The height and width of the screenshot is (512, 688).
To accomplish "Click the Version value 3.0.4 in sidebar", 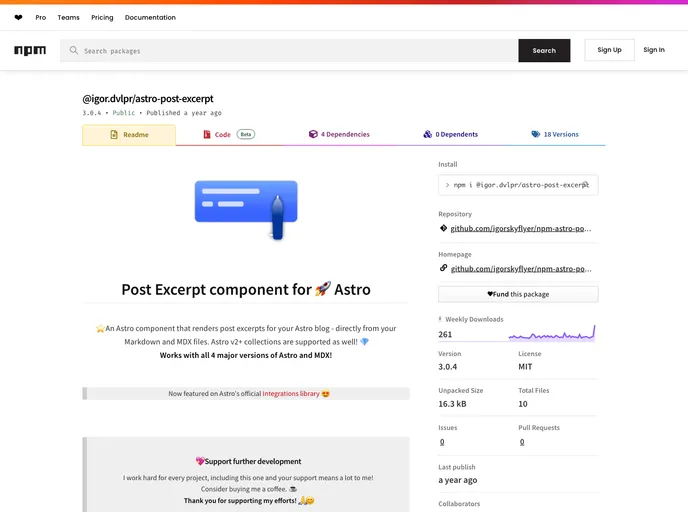I will click(448, 367).
